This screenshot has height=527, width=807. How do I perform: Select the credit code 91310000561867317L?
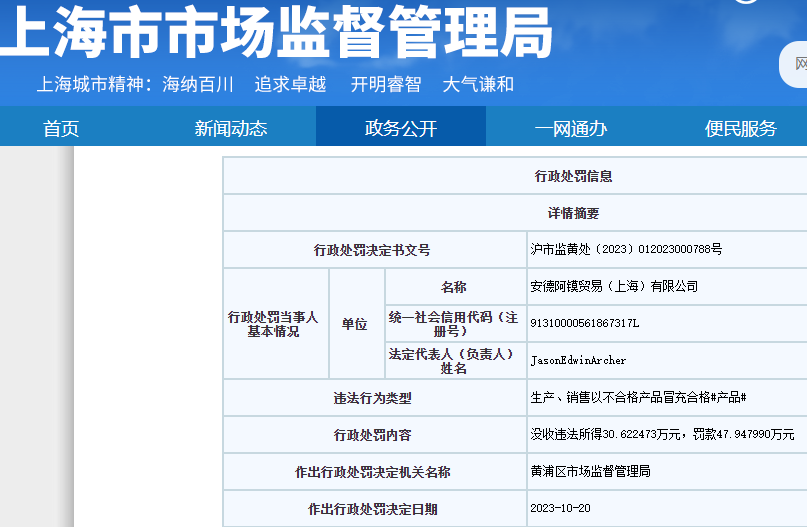point(585,323)
